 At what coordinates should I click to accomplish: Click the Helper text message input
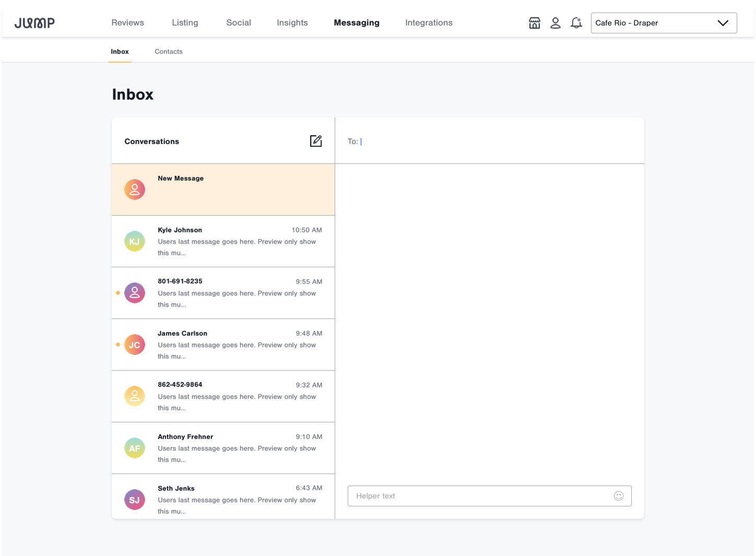(490, 496)
